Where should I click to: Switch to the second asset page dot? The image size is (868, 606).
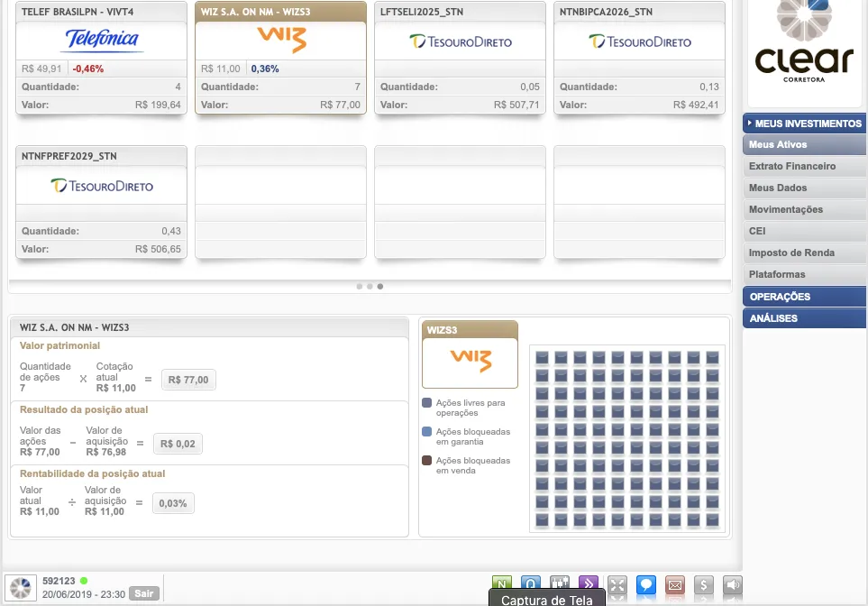370,287
